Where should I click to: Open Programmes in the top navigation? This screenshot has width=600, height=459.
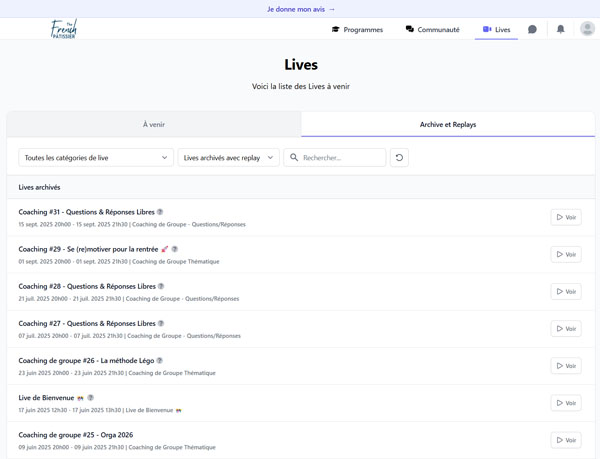pyautogui.click(x=357, y=30)
